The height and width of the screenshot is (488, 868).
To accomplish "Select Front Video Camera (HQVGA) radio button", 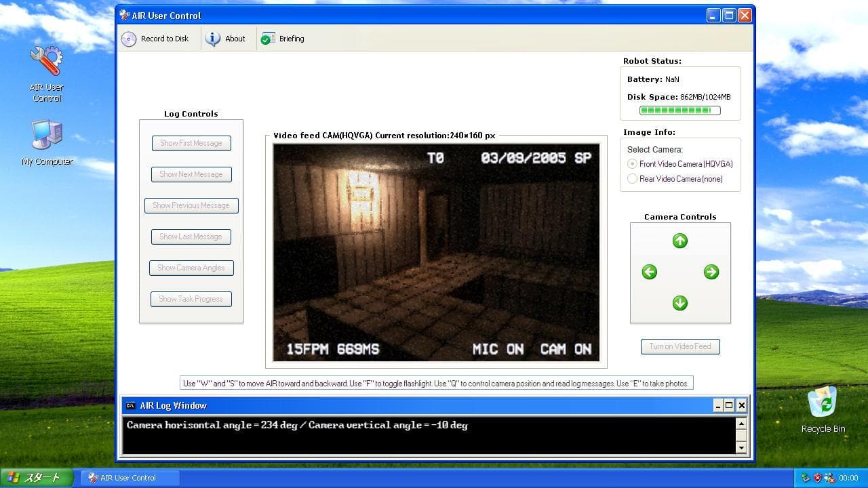I will pos(633,164).
